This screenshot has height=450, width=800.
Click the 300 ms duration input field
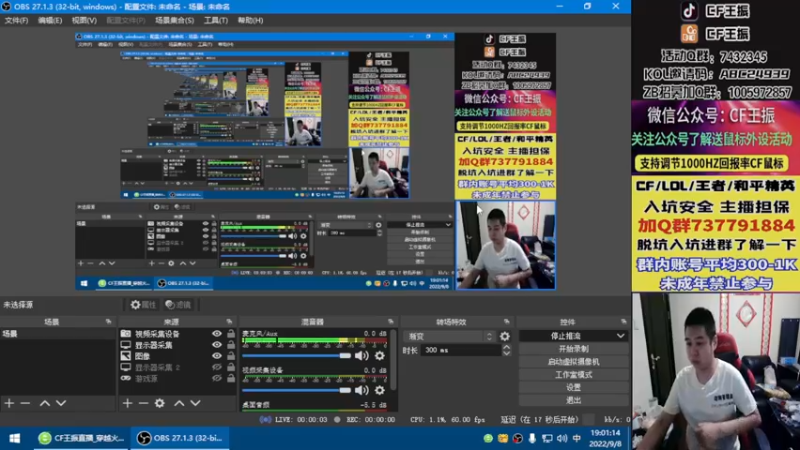(x=461, y=351)
